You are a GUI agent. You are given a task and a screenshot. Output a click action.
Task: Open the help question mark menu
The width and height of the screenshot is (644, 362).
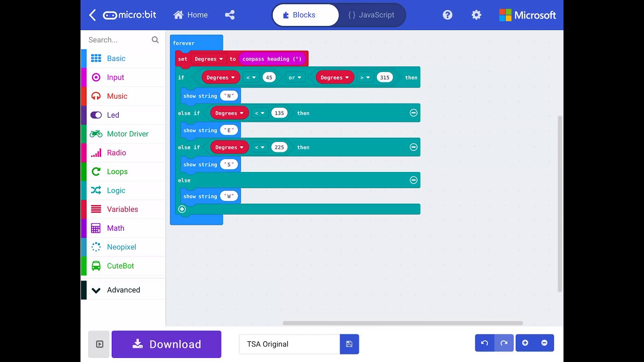point(447,15)
